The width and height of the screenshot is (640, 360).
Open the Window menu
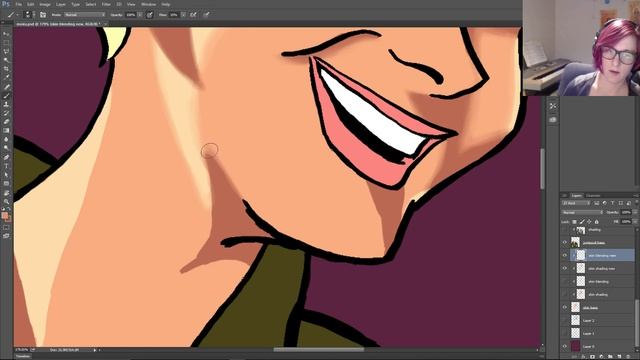(x=149, y=4)
